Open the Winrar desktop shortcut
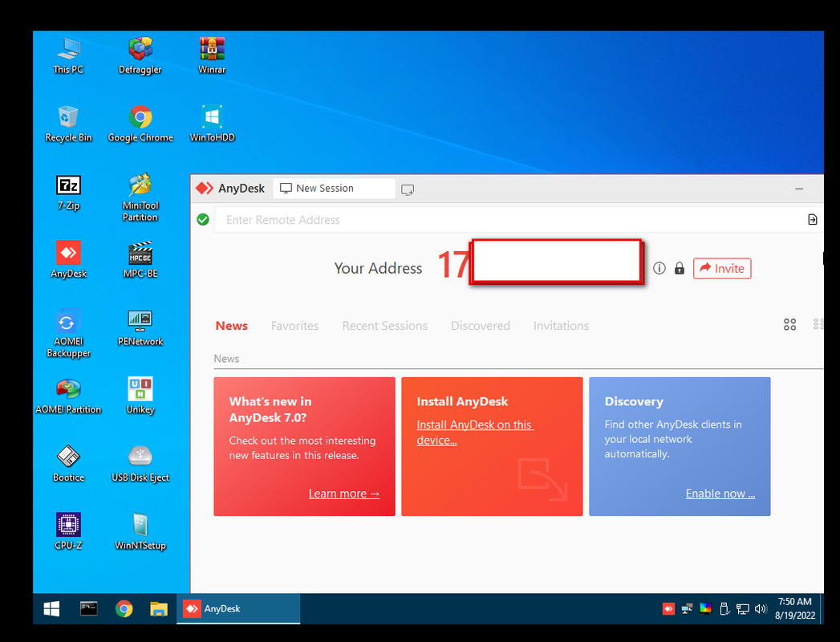 (x=212, y=55)
